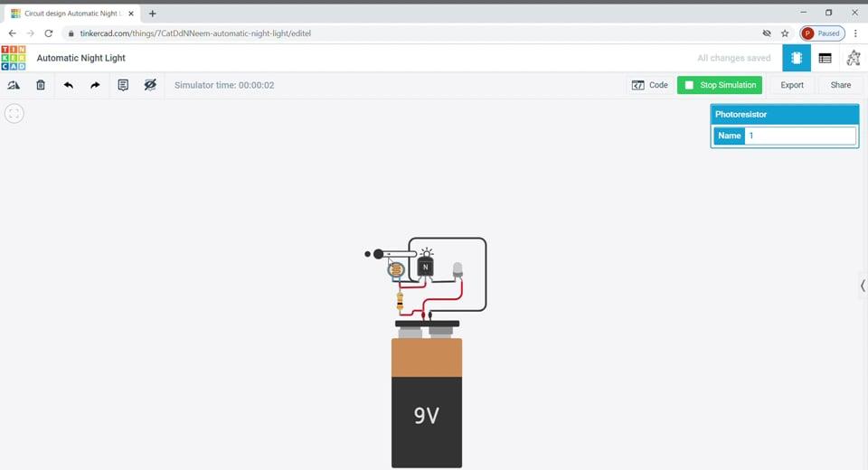
Task: Zoom to fit the circuit
Action: coord(14,114)
